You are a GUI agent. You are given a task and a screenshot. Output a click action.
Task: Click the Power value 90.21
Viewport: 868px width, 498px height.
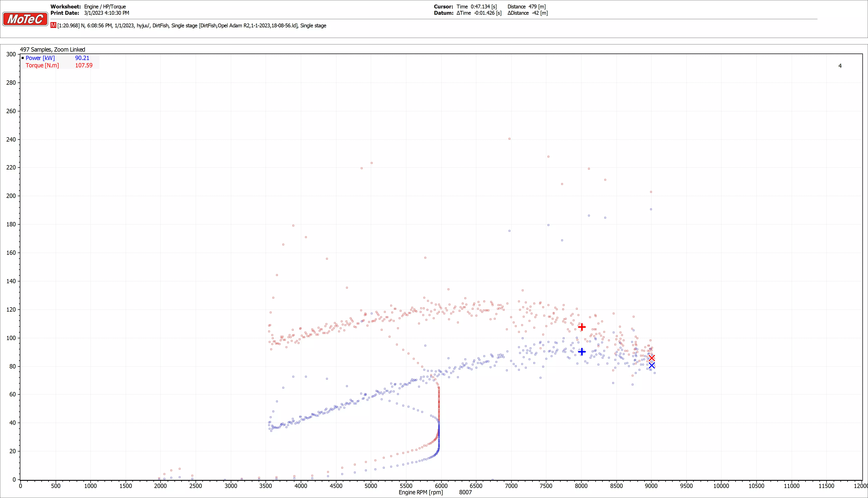pos(82,58)
